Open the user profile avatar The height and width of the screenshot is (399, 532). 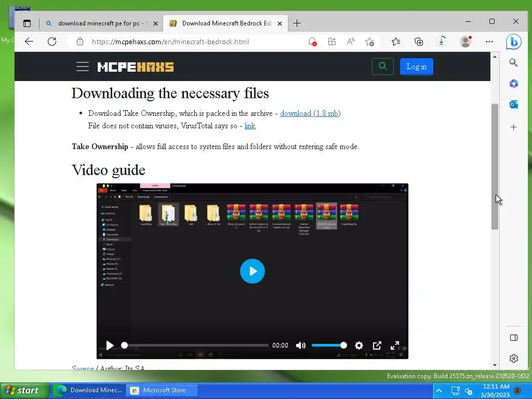(465, 42)
